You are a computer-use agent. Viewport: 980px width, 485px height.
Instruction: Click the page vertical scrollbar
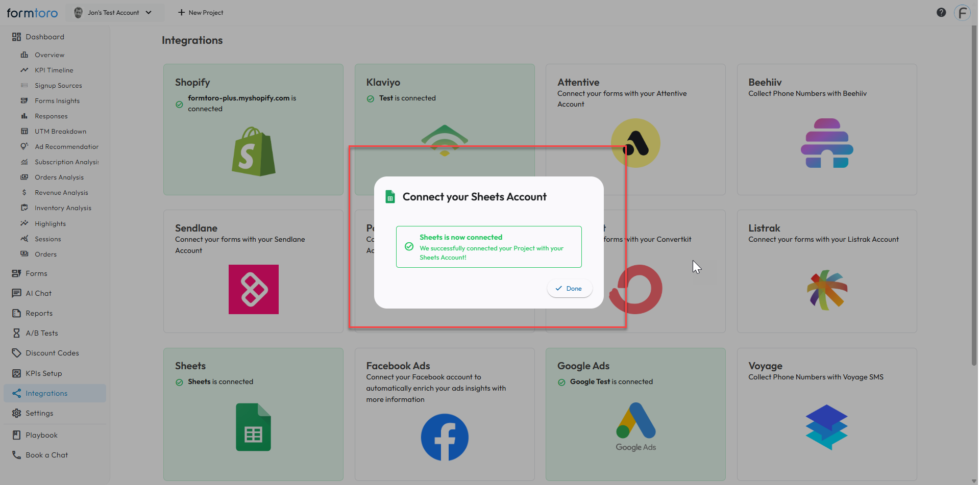(974, 196)
